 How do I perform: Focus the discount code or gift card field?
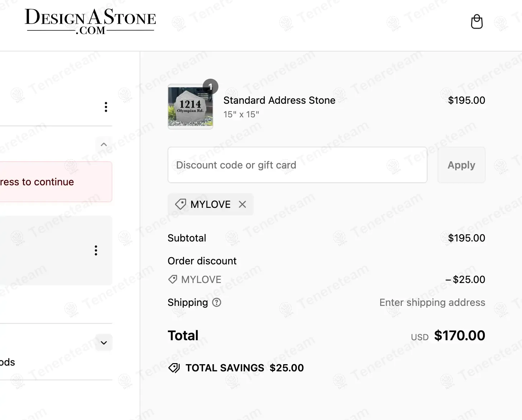click(x=297, y=165)
